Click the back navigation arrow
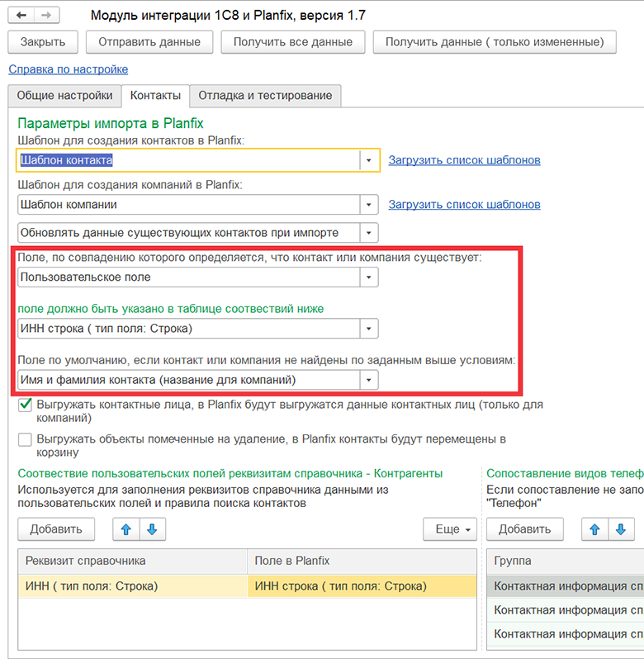The height and width of the screenshot is (659, 644). coord(21,16)
